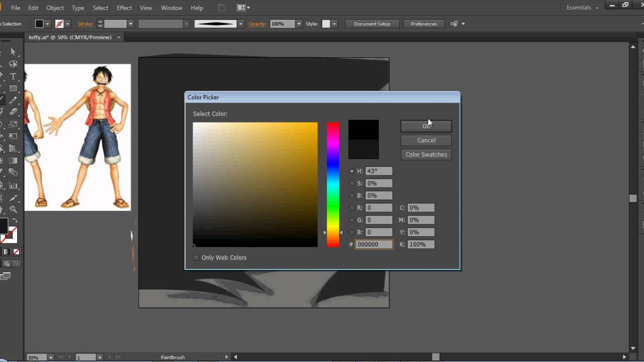This screenshot has width=644, height=362.
Task: Open the fill color dropdown in the control bar
Action: 47,24
